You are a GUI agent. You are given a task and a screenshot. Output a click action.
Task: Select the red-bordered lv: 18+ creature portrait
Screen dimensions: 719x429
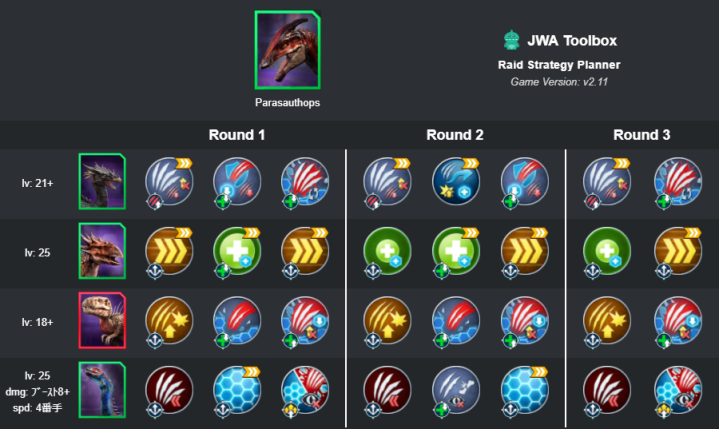pos(102,320)
